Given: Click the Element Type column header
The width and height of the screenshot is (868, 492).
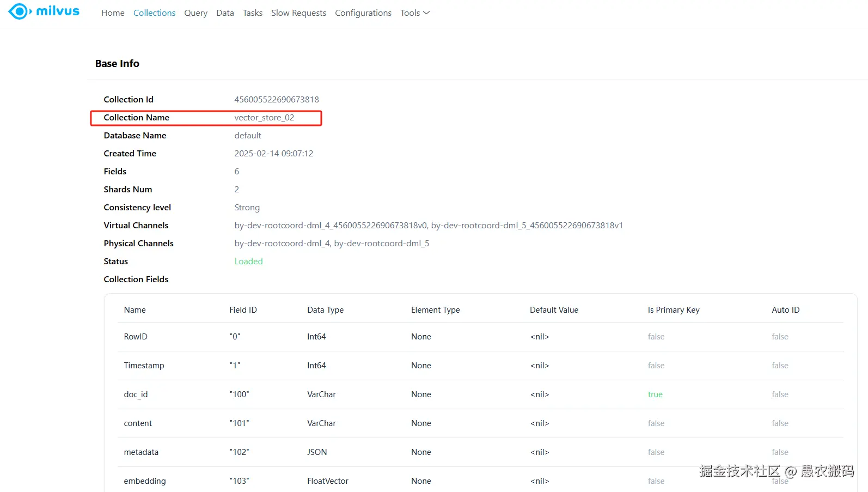Looking at the screenshot, I should point(435,309).
